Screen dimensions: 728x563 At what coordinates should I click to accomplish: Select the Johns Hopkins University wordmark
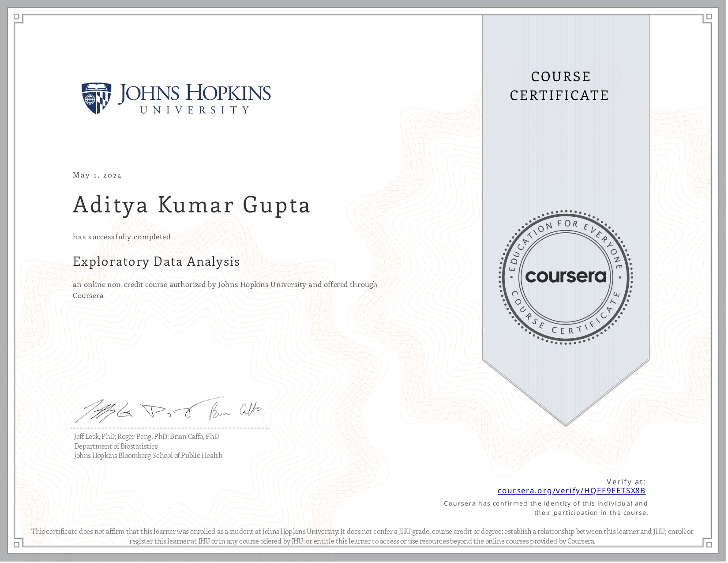194,98
